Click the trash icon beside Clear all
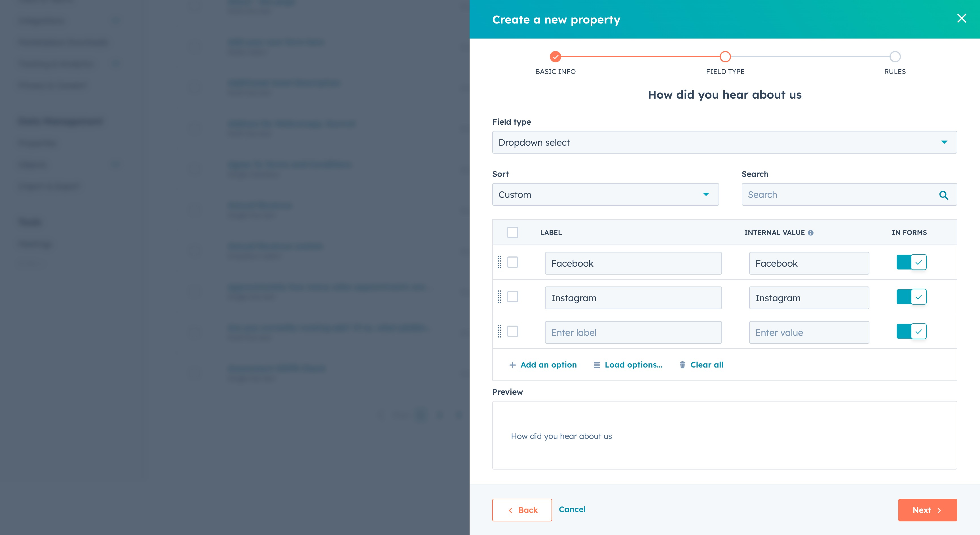The image size is (980, 535). (682, 365)
